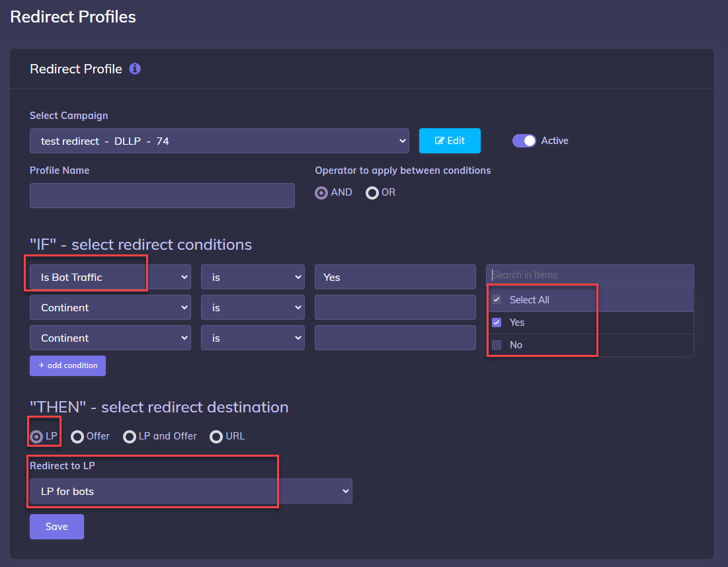Choose the Offer redirect destination radio
728x567 pixels.
click(x=77, y=437)
